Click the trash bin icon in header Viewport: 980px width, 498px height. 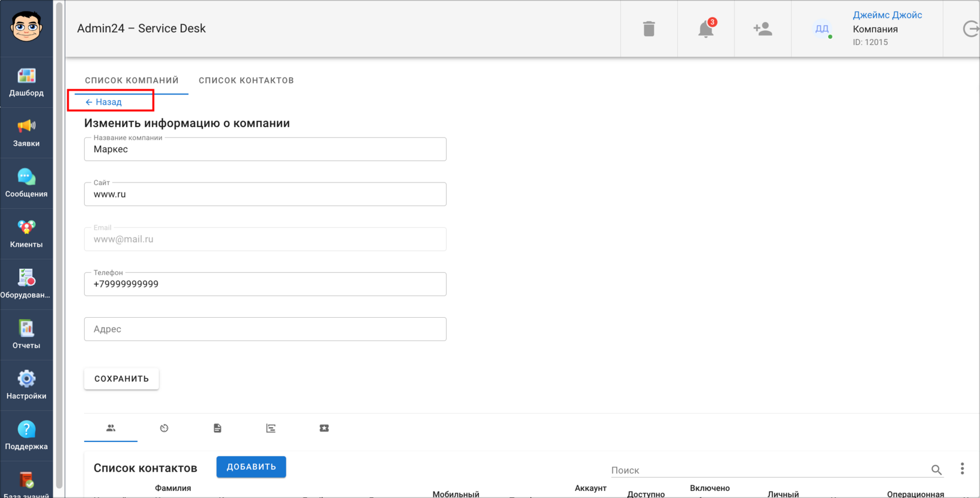pyautogui.click(x=649, y=29)
